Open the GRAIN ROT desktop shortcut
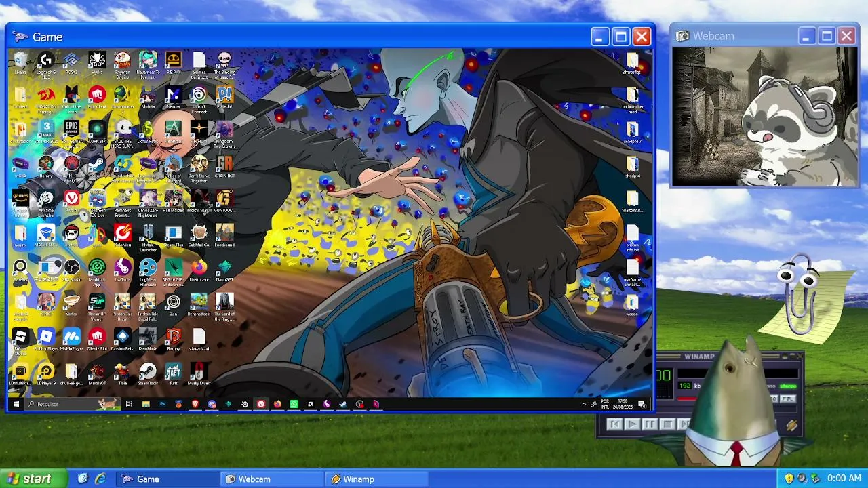Screen dimensions: 868x488 pyautogui.click(x=224, y=167)
